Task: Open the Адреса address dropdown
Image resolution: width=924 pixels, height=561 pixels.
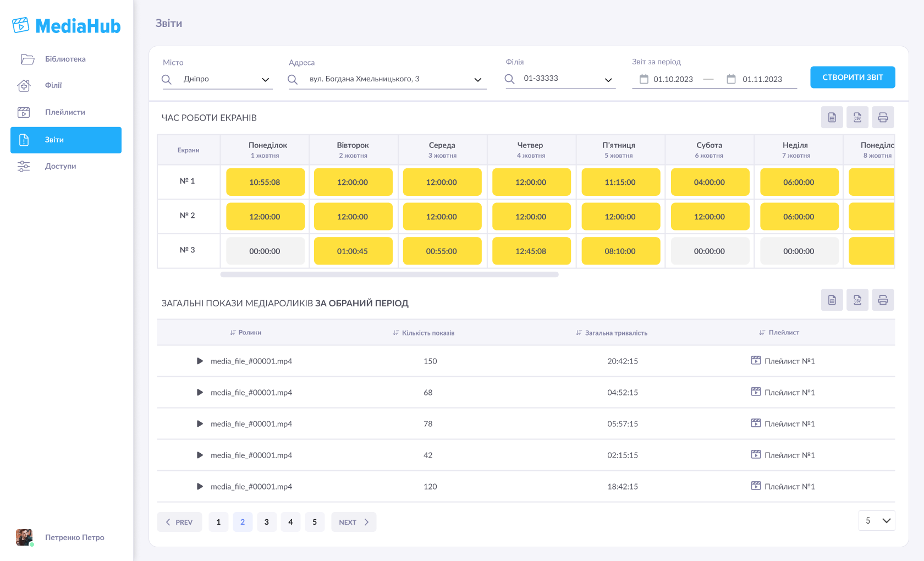Action: [x=477, y=80]
